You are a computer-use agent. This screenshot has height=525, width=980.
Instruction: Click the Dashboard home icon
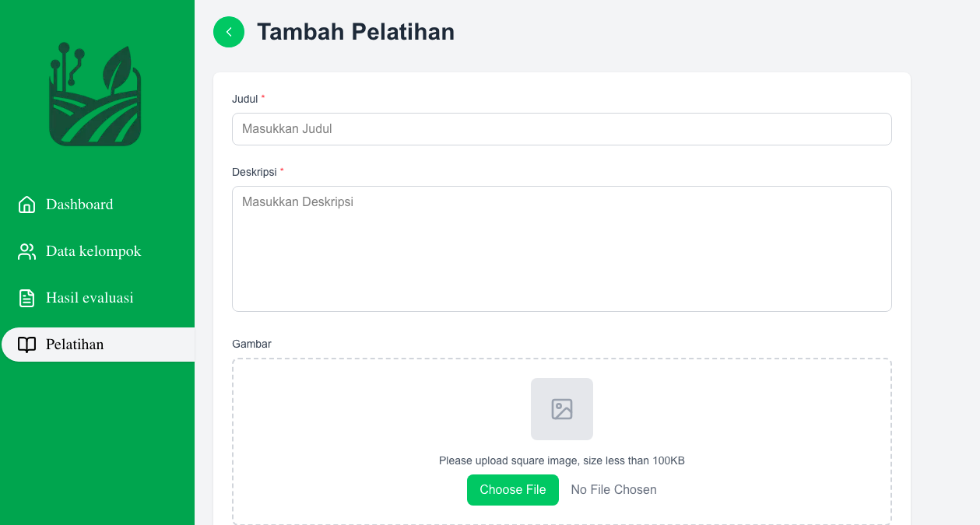27,205
